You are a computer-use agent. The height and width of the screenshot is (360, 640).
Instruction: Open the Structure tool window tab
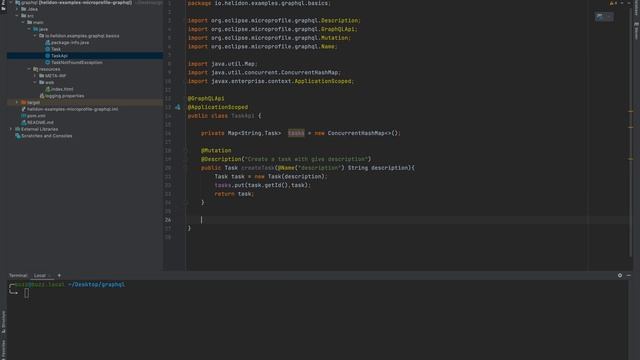3,322
